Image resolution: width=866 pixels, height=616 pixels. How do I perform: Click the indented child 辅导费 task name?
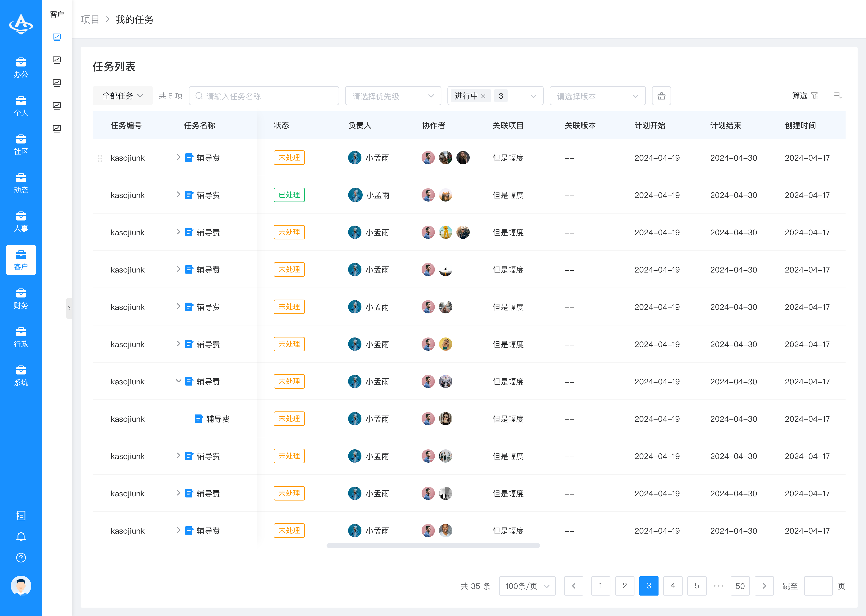click(x=218, y=419)
